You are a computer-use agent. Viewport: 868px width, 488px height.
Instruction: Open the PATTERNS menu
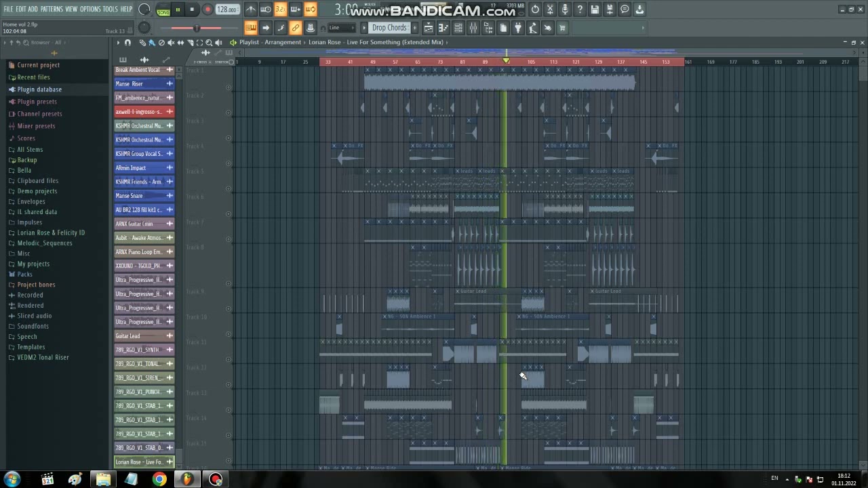point(52,9)
